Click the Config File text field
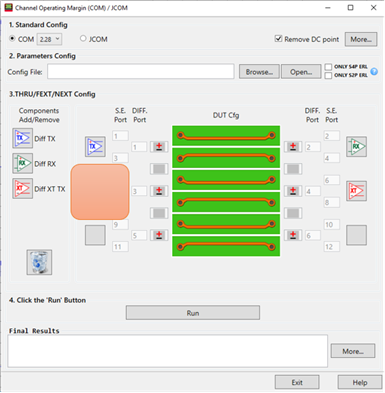 [141, 72]
